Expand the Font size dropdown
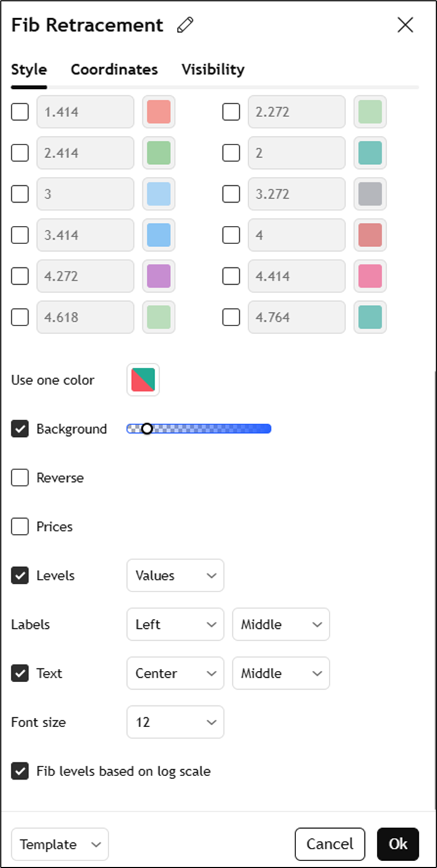This screenshot has width=437, height=868. [x=175, y=722]
